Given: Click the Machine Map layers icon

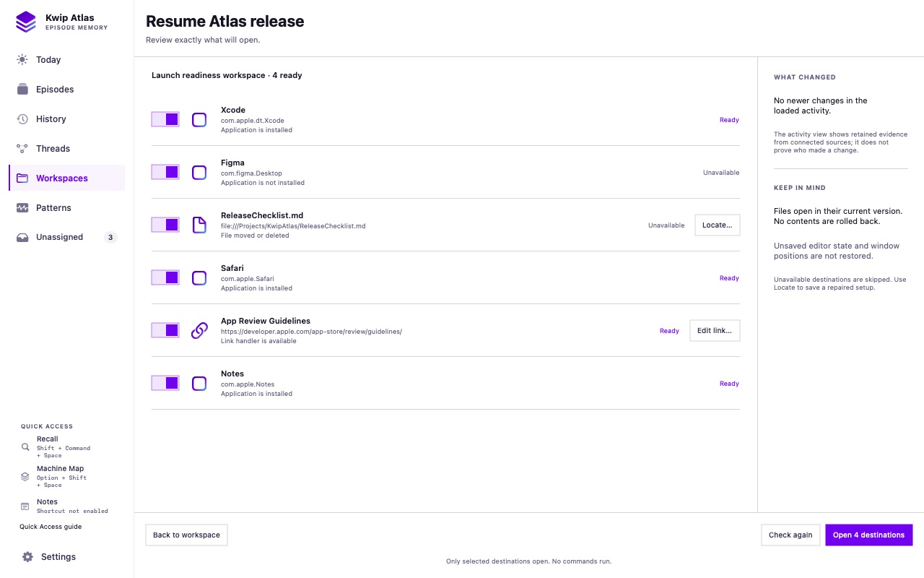Looking at the screenshot, I should pos(25,477).
